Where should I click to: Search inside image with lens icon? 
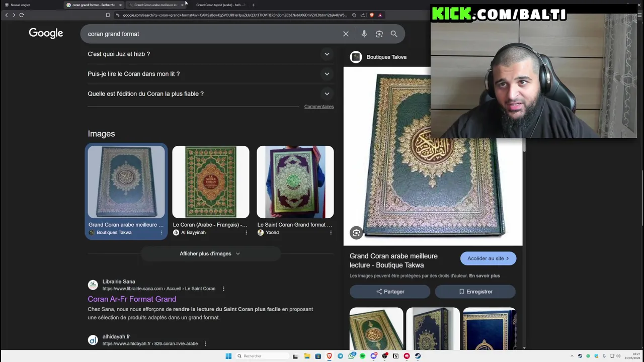tap(356, 233)
